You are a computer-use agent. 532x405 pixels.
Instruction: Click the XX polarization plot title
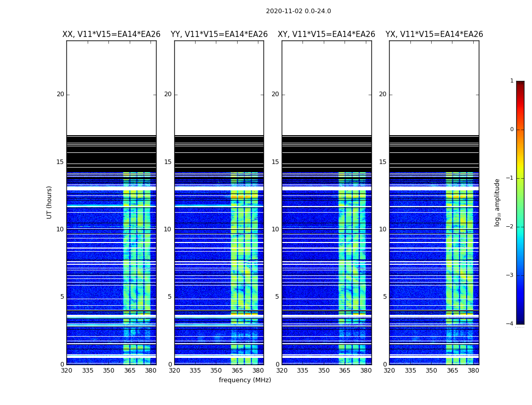coord(111,34)
